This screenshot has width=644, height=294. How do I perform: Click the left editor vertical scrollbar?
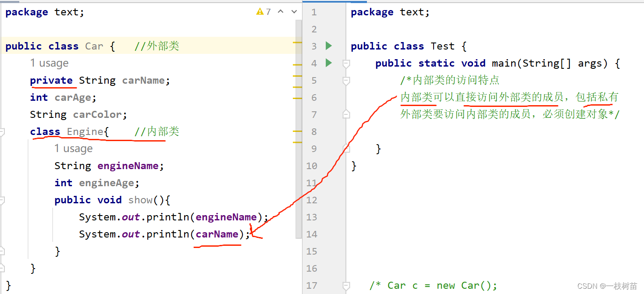point(299,128)
